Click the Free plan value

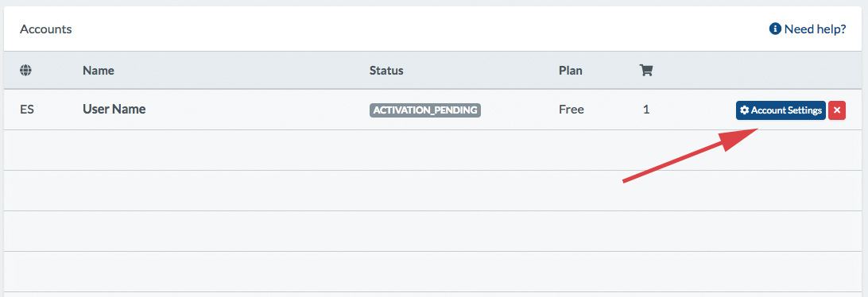click(x=572, y=110)
